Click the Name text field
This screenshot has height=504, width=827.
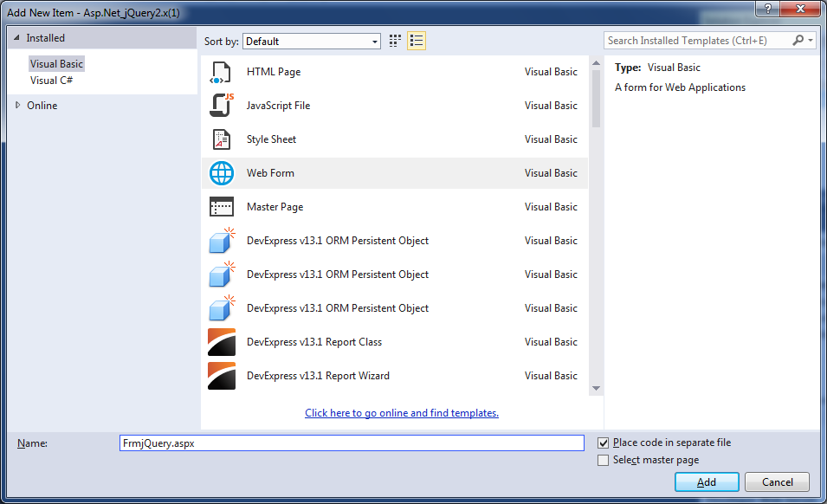pyautogui.click(x=352, y=443)
